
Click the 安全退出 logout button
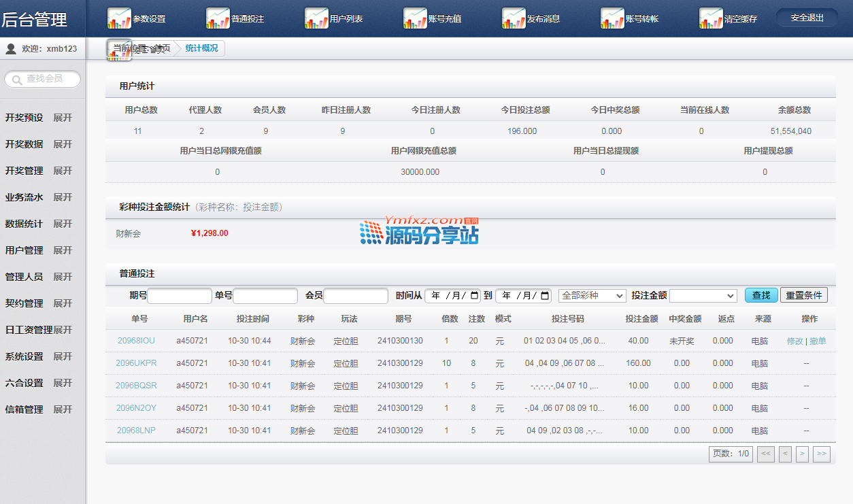(x=807, y=18)
